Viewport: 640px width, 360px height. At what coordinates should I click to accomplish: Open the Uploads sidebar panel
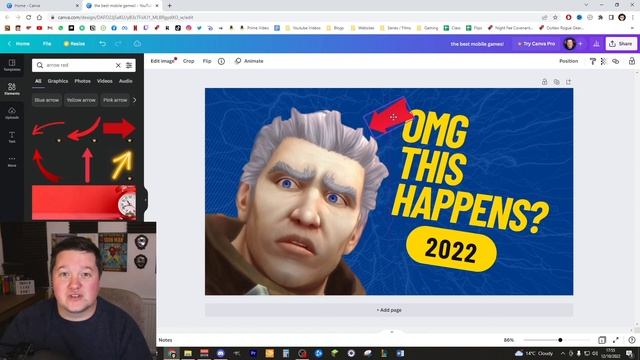click(12, 113)
